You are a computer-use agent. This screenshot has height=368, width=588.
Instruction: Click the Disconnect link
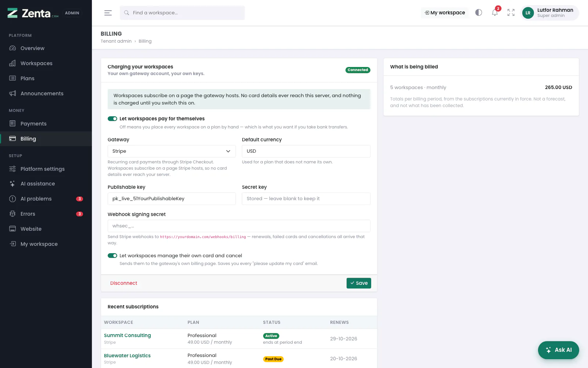(123, 283)
